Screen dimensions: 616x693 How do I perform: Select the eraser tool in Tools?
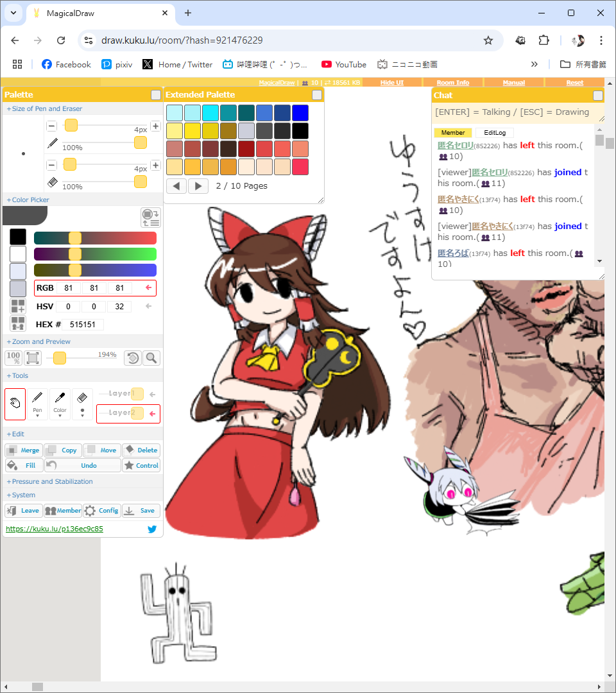click(82, 404)
